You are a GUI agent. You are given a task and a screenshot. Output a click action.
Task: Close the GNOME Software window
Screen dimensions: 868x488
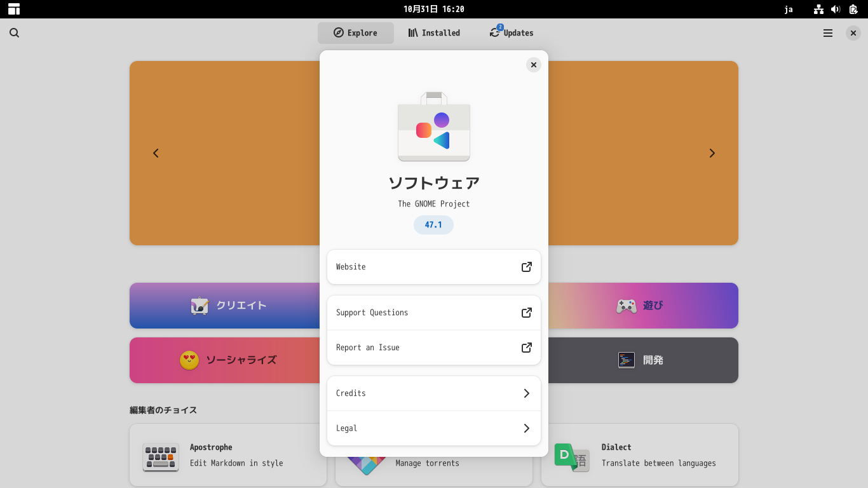pos(853,33)
